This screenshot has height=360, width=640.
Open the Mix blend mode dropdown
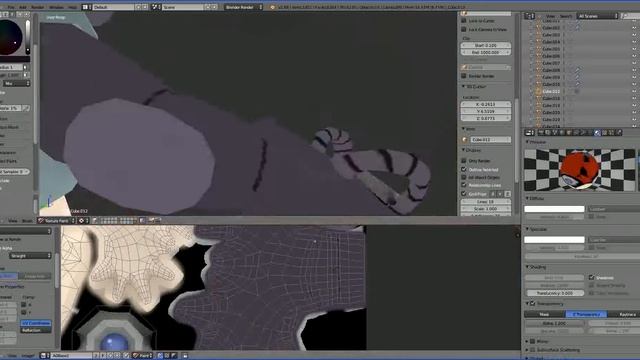coord(17,83)
